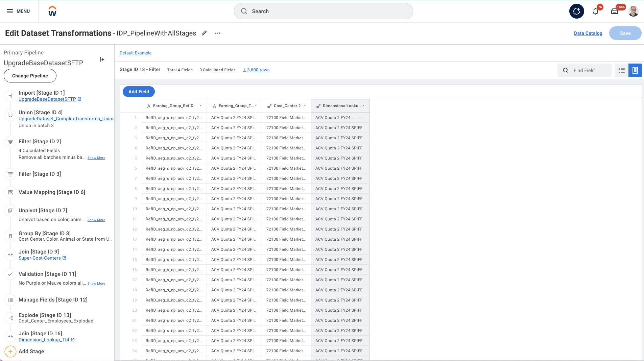This screenshot has height=361, width=644.
Task: Select the Join Stage ID 9 icon
Action: (10, 255)
